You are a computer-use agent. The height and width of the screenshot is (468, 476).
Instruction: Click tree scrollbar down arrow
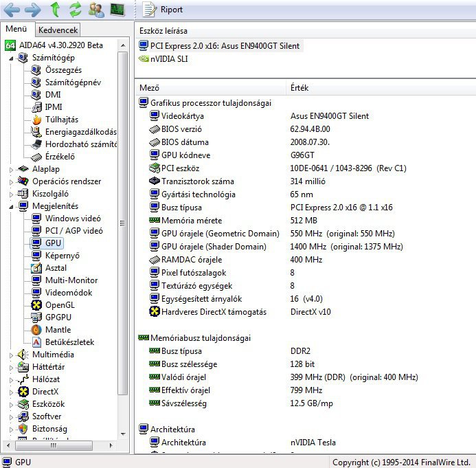[x=123, y=434]
